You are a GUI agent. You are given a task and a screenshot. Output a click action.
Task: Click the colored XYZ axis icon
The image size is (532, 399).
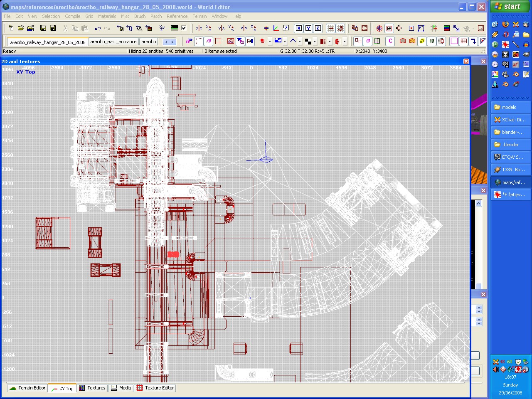(276, 28)
